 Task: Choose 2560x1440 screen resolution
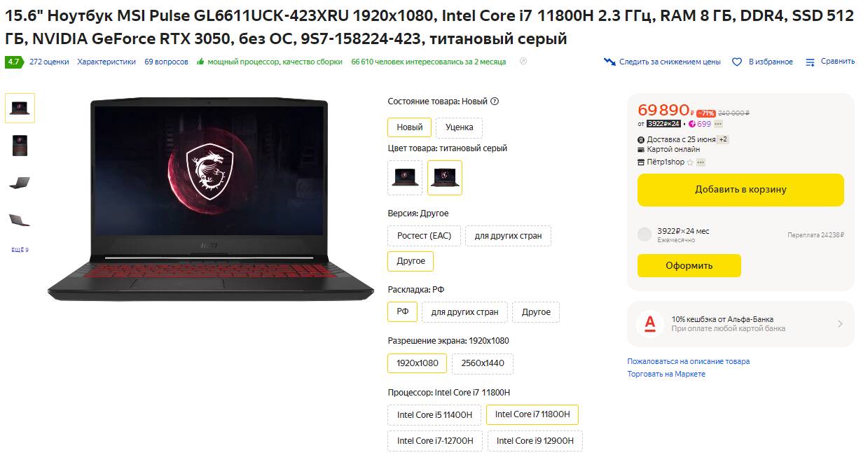[483, 363]
